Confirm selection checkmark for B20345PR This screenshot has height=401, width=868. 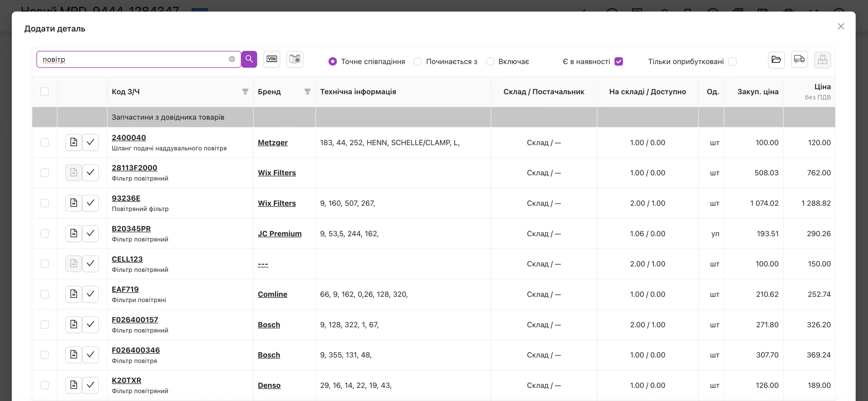pos(90,233)
